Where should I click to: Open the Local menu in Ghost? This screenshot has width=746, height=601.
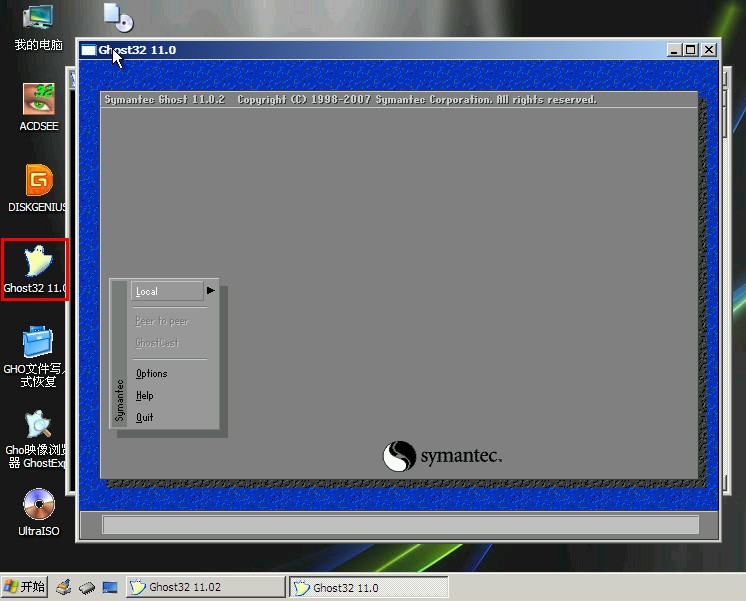point(167,291)
